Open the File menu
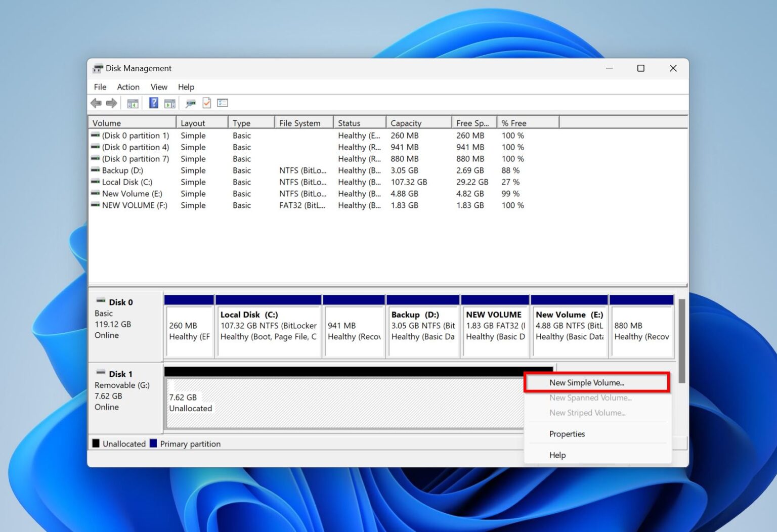This screenshot has width=777, height=532. coord(100,86)
